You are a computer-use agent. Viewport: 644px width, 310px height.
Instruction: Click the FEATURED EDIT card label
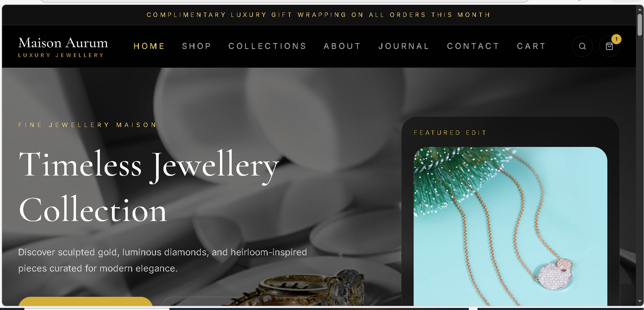[450, 133]
